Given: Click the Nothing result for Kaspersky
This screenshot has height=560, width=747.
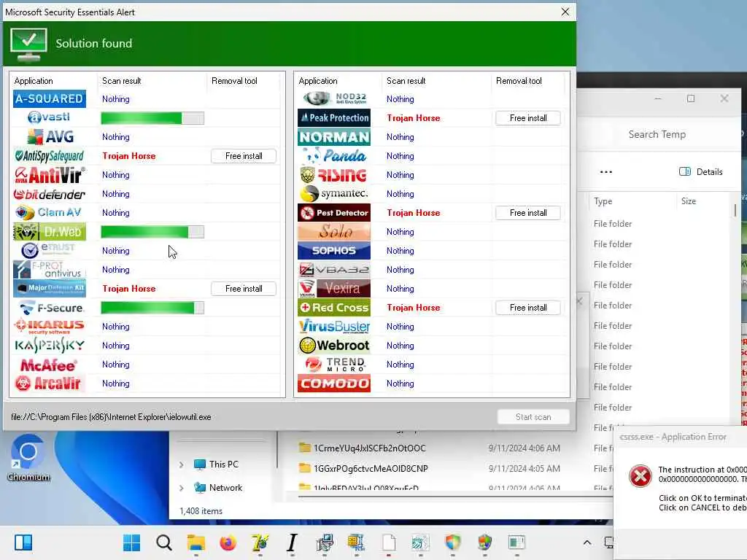Looking at the screenshot, I should (116, 346).
